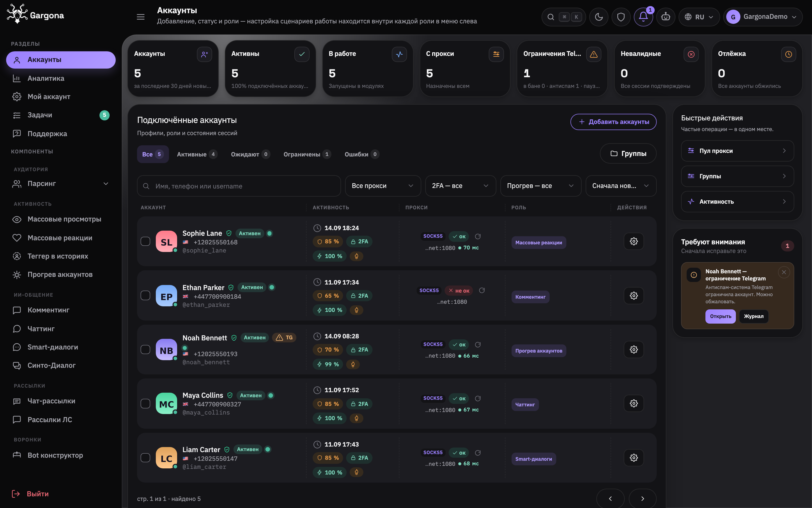Click the Невалидные card cross icon
This screenshot has width=812, height=508.
[x=691, y=54]
